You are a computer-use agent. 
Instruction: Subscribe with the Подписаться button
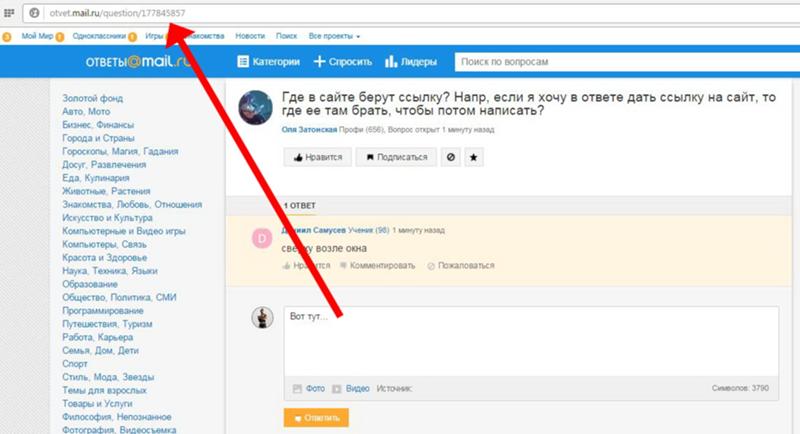pyautogui.click(x=397, y=157)
